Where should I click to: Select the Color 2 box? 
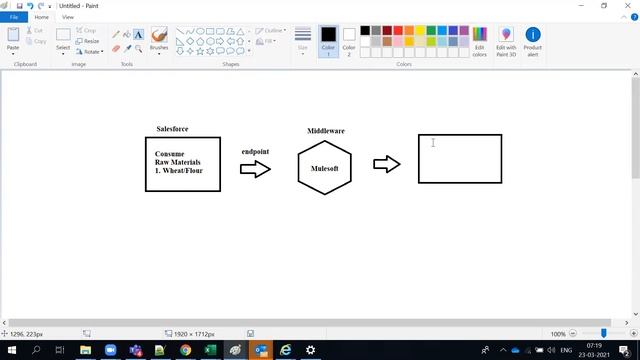click(349, 42)
